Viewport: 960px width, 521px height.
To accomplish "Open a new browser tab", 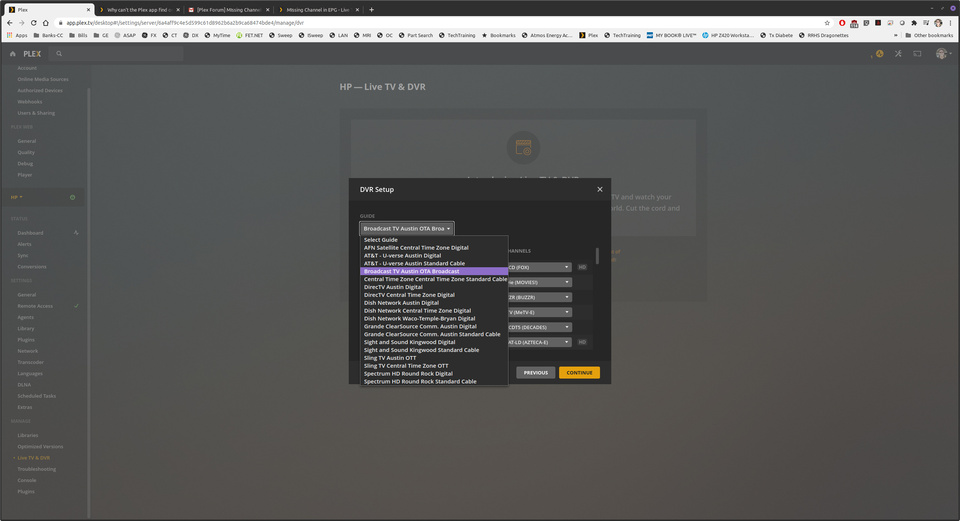I will 371,10.
